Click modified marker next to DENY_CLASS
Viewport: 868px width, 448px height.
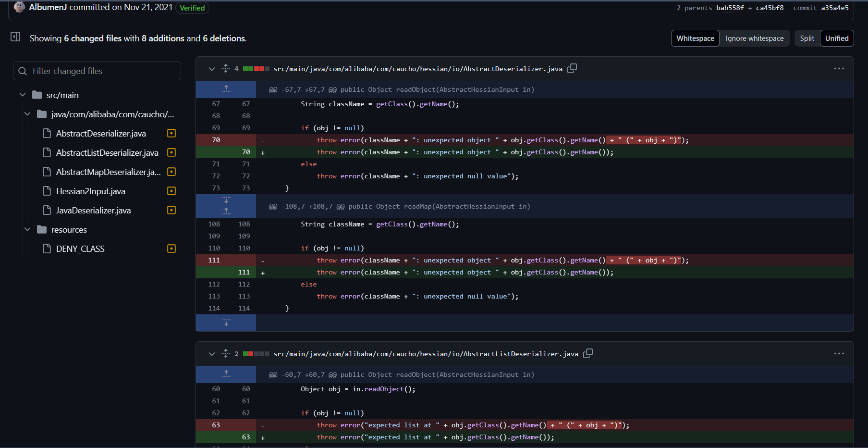pyautogui.click(x=171, y=249)
